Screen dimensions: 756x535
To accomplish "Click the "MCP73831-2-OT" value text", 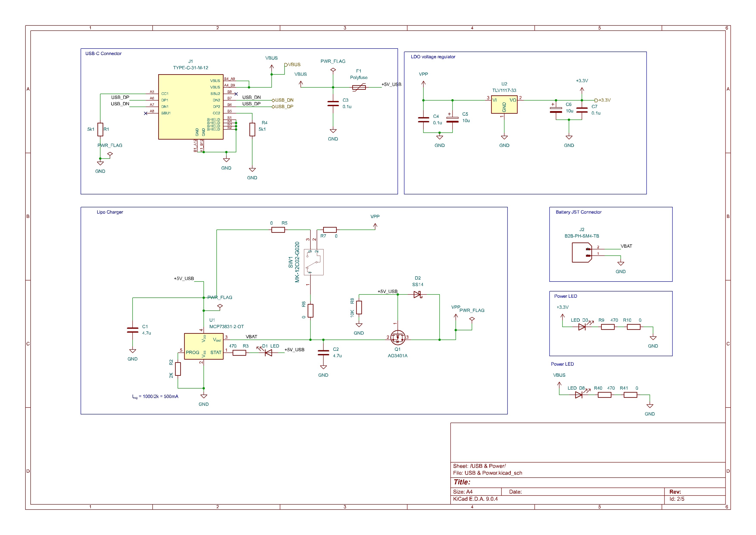I will click(x=227, y=327).
